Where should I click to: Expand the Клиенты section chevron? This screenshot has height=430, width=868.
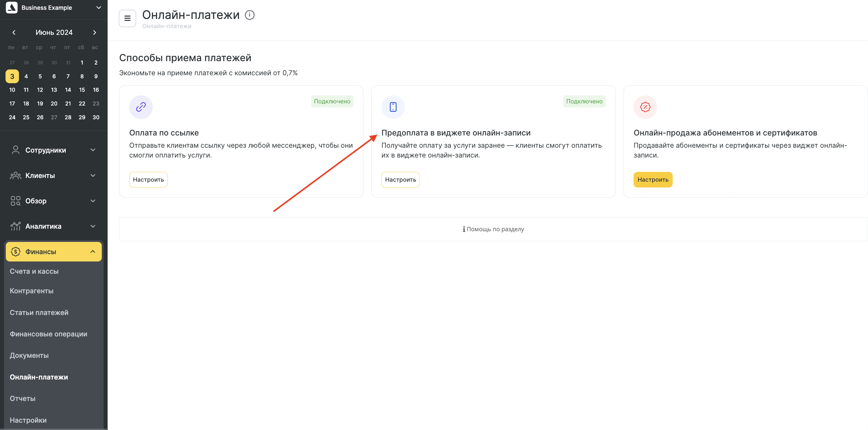click(x=93, y=175)
